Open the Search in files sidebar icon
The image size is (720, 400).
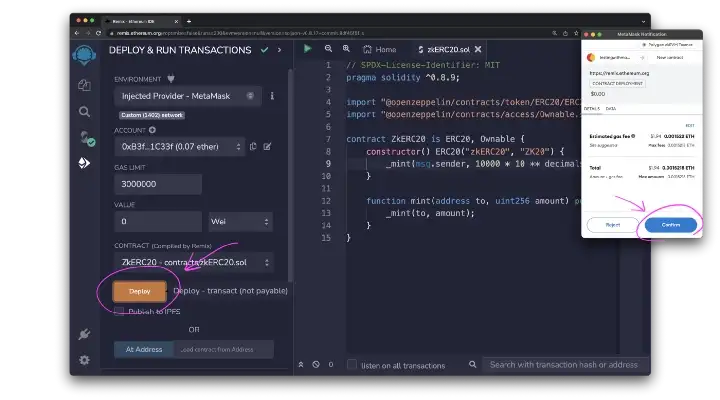(85, 111)
